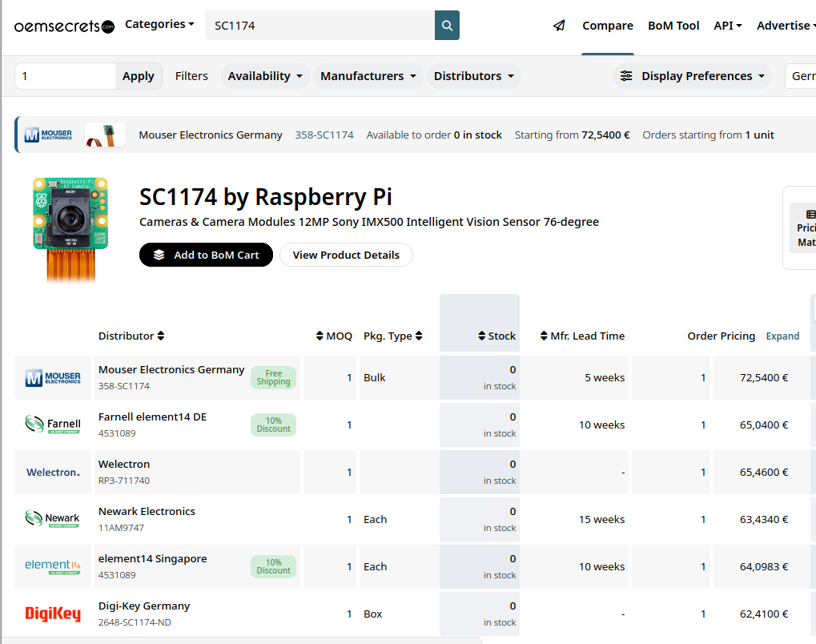The width and height of the screenshot is (816, 644).
Task: Click part number 11AM9747
Action: tap(121, 528)
